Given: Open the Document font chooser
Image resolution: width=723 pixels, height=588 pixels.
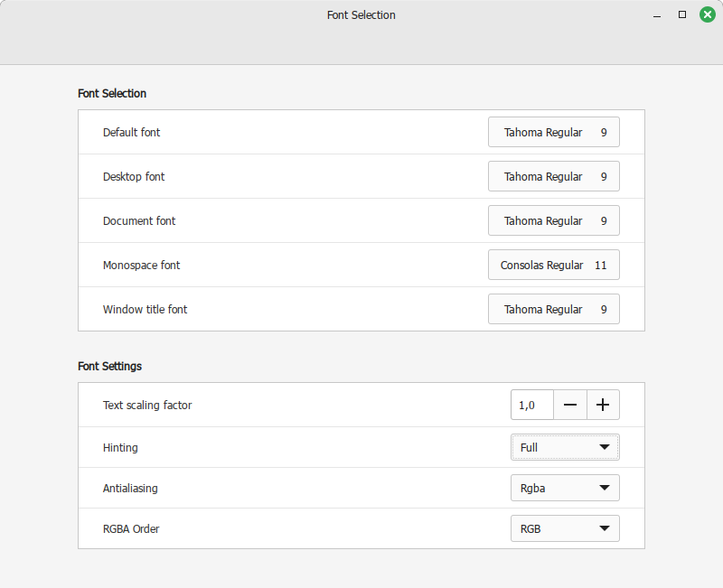Looking at the screenshot, I should pos(554,220).
